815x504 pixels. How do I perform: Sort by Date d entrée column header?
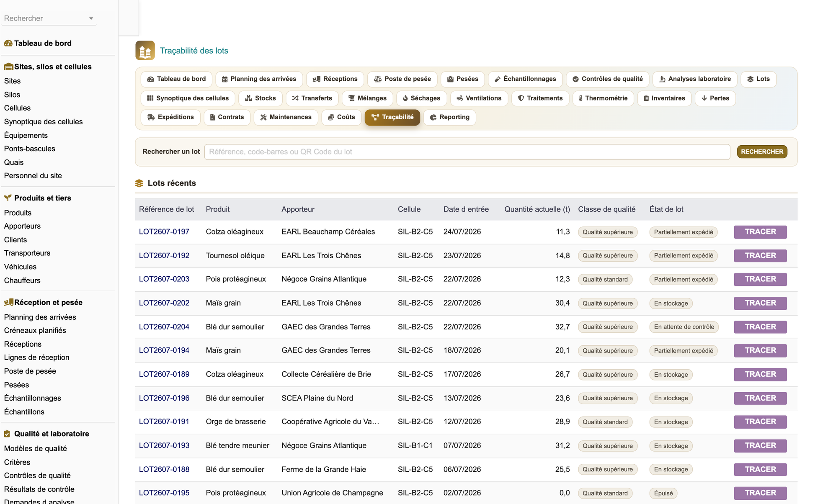click(x=466, y=209)
